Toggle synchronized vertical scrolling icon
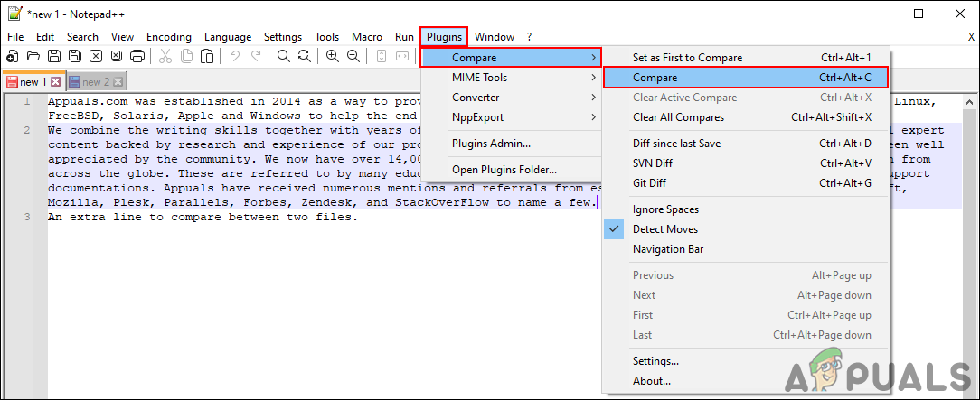Viewport: 980px width, 400px height. (x=382, y=57)
